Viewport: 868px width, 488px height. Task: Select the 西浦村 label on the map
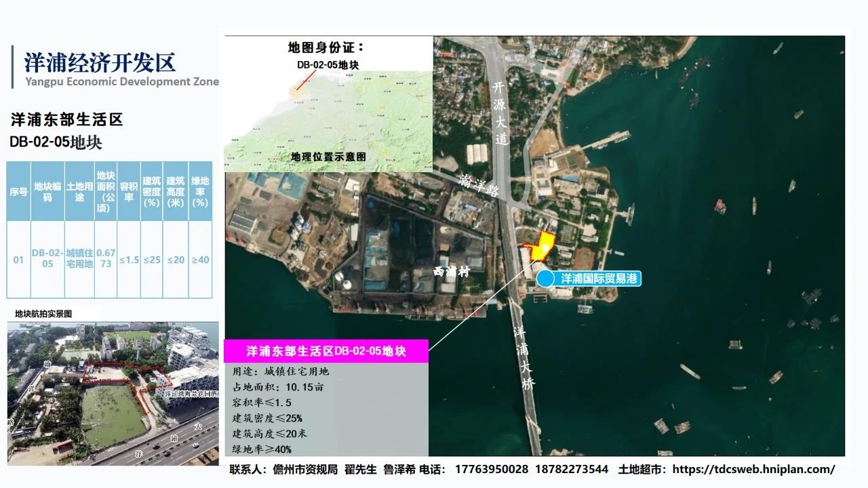click(x=452, y=270)
